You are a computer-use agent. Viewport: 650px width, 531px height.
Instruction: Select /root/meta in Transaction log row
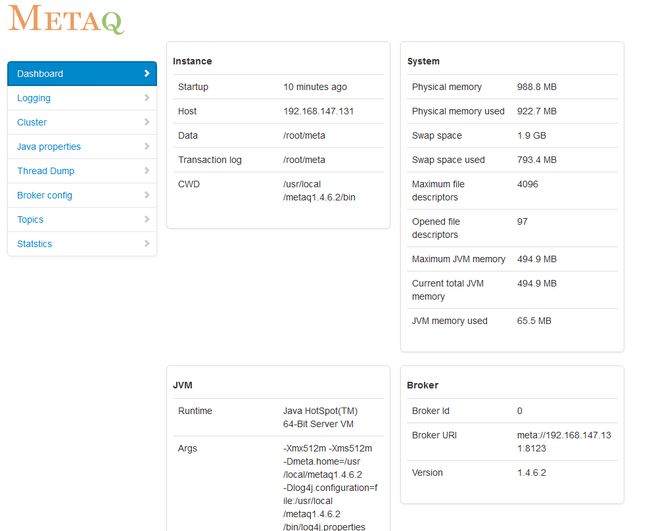click(x=304, y=160)
